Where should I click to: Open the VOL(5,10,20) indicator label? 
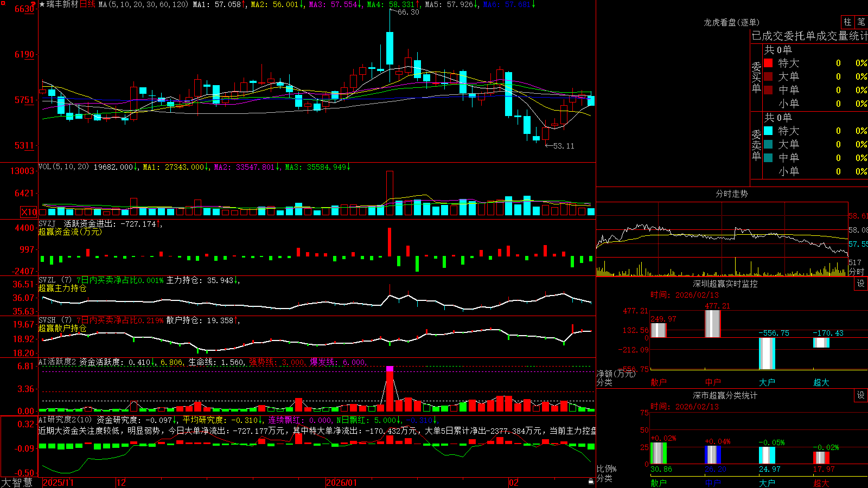click(63, 167)
